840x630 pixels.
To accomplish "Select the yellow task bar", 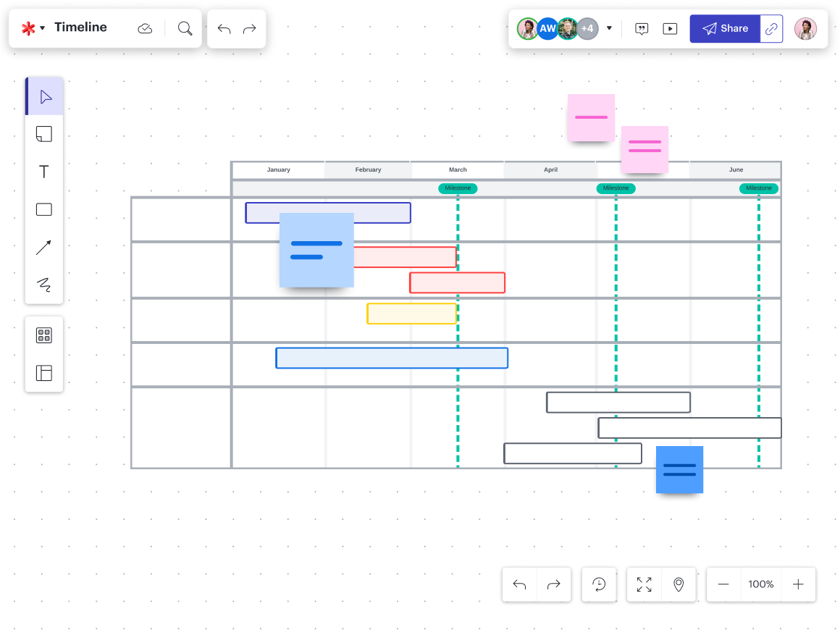I will click(411, 314).
